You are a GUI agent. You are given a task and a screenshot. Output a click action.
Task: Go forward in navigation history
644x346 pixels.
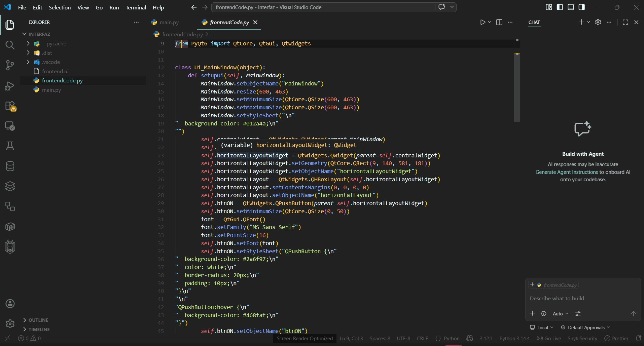(x=205, y=7)
